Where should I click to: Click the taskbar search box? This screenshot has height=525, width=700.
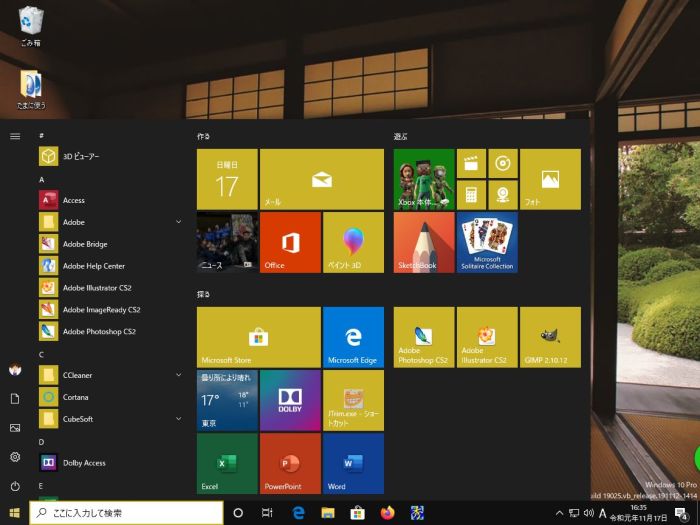pyautogui.click(x=126, y=513)
